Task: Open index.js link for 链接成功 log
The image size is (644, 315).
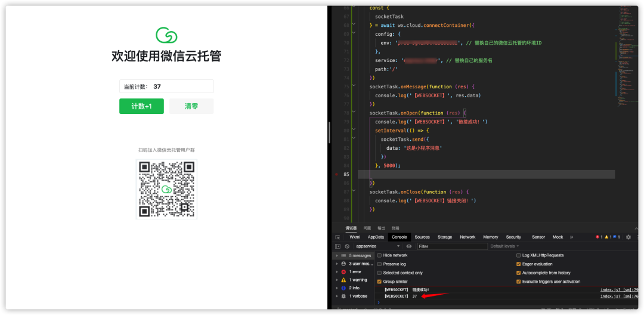Action: (x=620, y=289)
